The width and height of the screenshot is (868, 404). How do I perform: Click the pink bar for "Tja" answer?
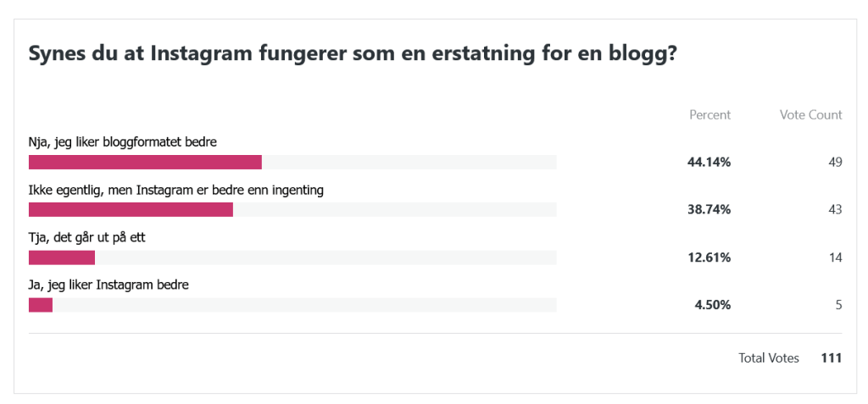pos(62,257)
